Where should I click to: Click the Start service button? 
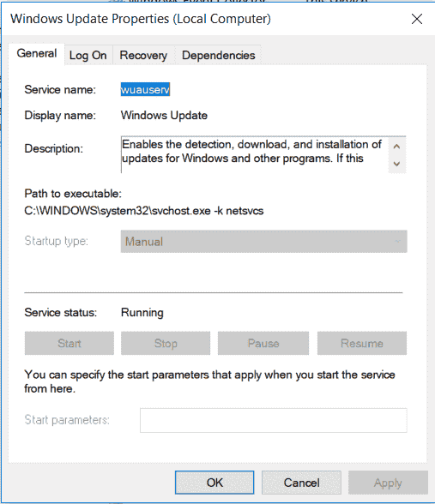69,343
